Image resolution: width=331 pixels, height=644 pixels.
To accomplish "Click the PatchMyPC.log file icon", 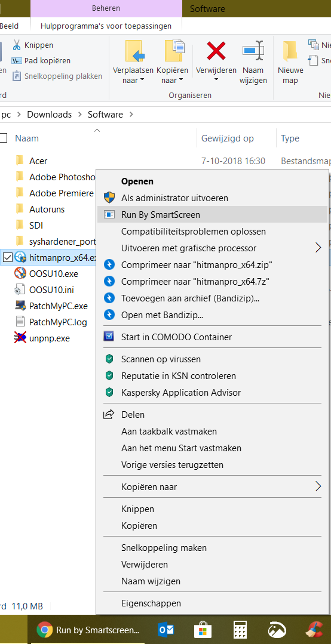I will 20,322.
